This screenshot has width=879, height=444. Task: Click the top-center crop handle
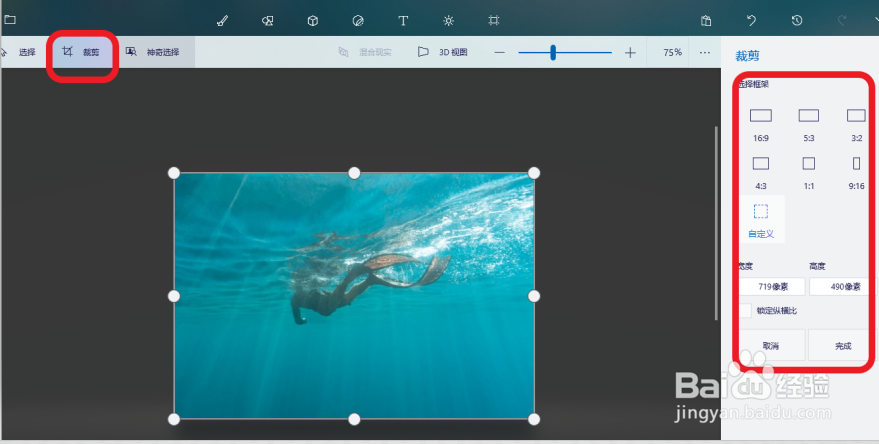[x=354, y=173]
